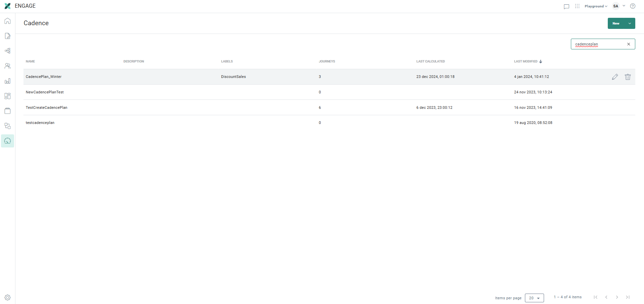Image resolution: width=644 pixels, height=304 pixels.
Task: Click the settings gear in the sidebar
Action: (7, 297)
